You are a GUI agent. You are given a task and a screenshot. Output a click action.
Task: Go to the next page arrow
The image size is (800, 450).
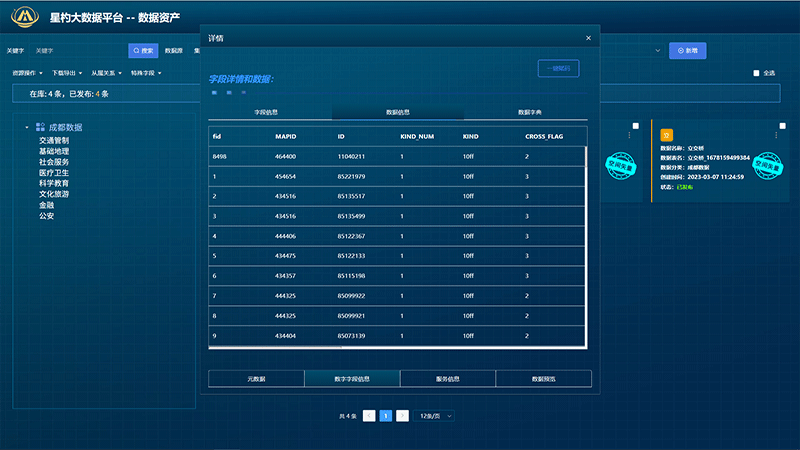(402, 415)
